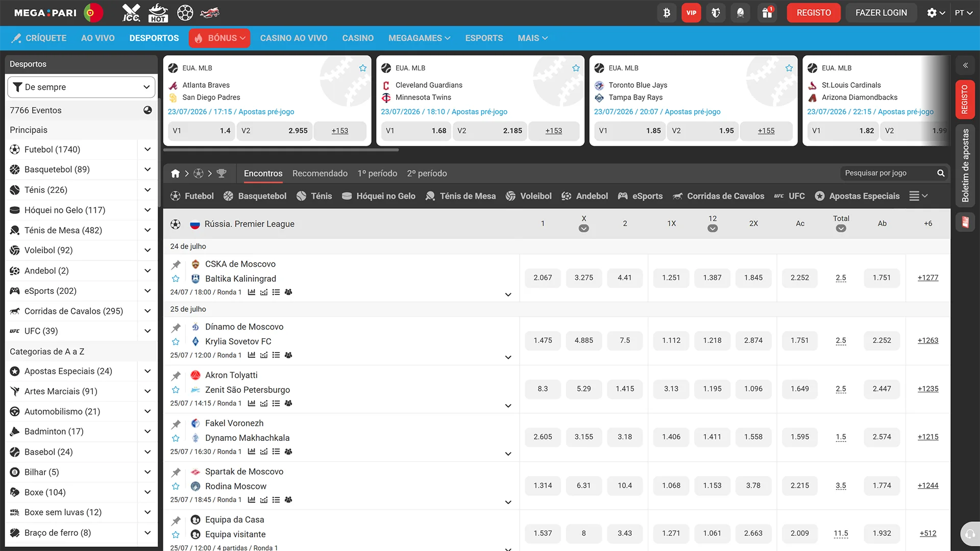Bet on odds 2.067 for CSKA de Moscovo
Screen dimensions: 980x551
pos(543,278)
